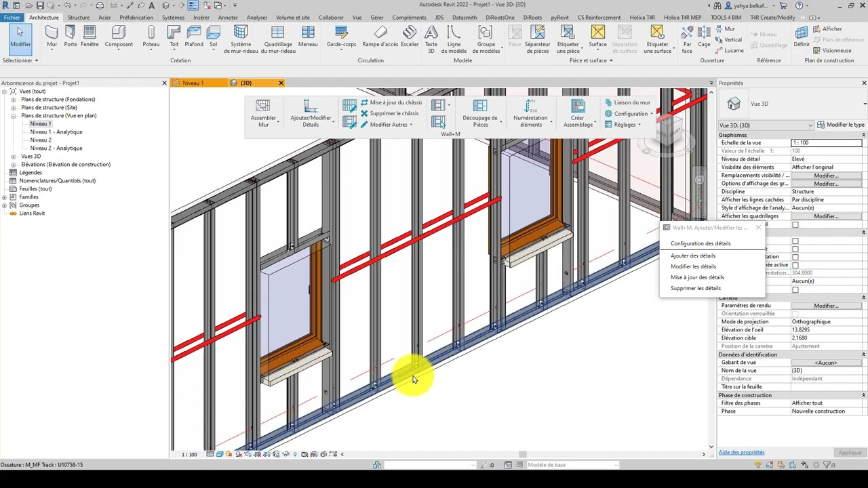Click Modifier button for Afficher les quadrillages

point(826,216)
